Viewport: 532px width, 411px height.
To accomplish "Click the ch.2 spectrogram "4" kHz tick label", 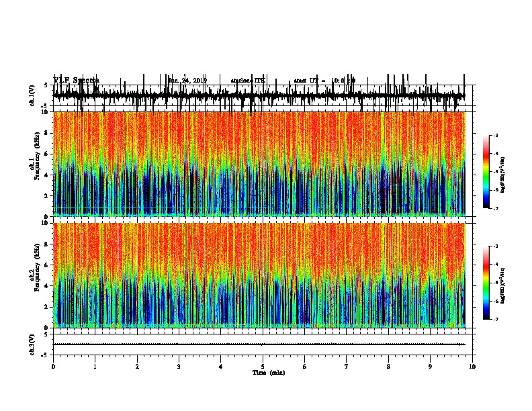I will 46,286.
